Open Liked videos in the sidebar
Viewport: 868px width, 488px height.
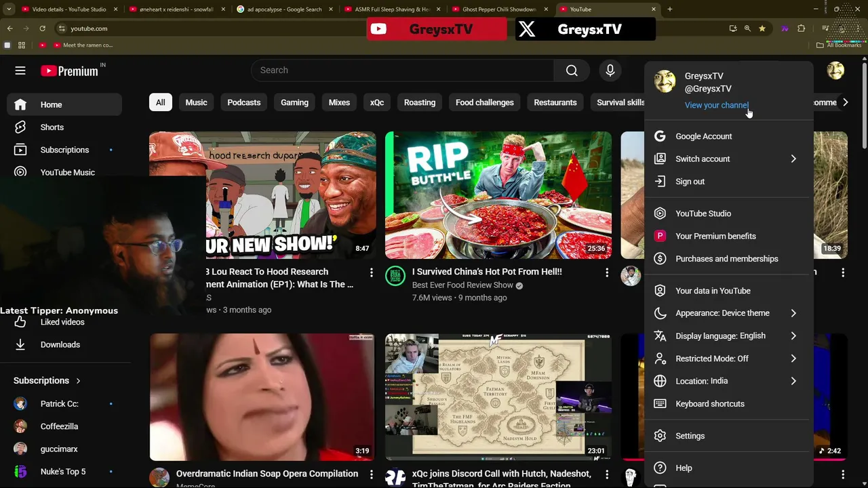64,322
